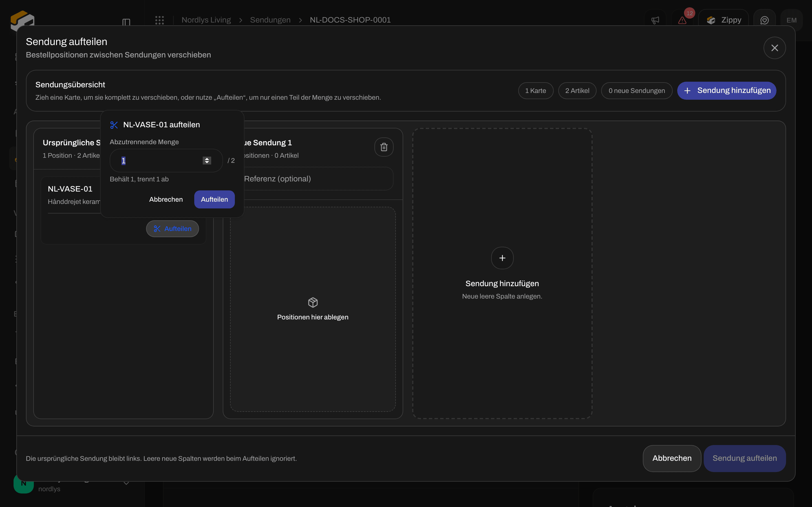The image size is (812, 507).
Task: Click Abbrechen in the dialog footer
Action: [x=672, y=458]
